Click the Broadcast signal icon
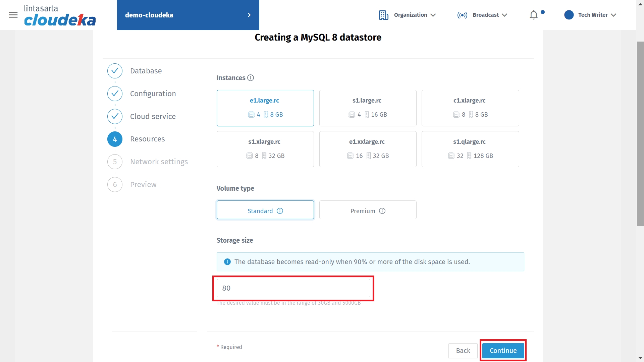This screenshot has width=644, height=362. (462, 15)
